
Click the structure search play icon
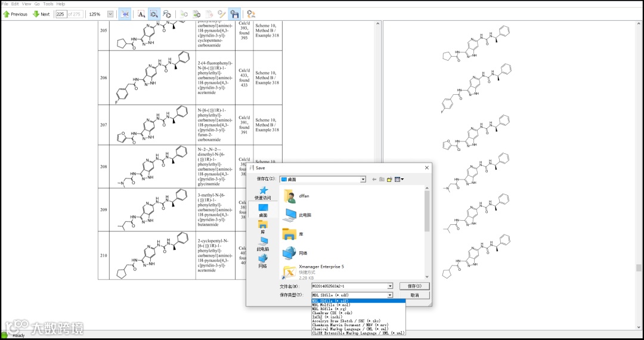click(167, 14)
